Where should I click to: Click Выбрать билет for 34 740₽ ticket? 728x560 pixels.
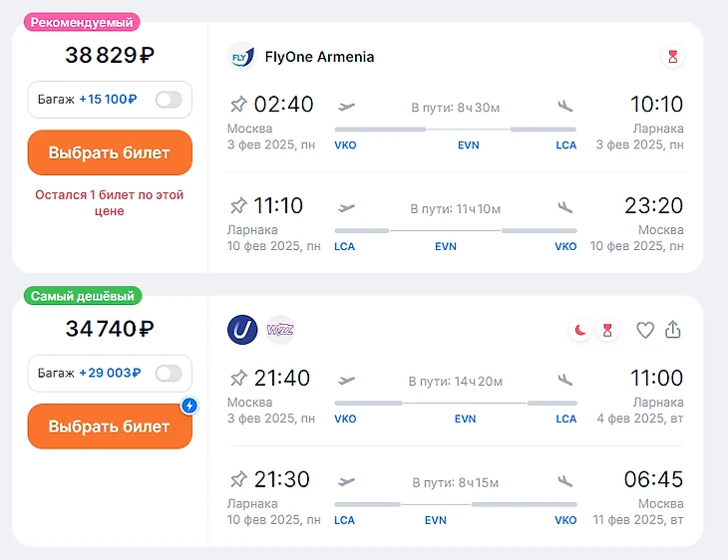coord(110,426)
